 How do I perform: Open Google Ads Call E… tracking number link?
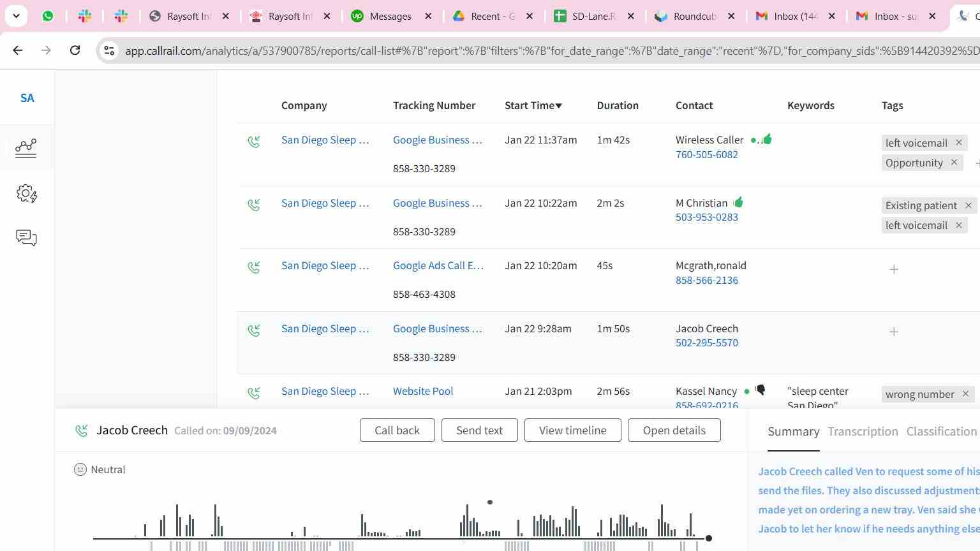[438, 265]
